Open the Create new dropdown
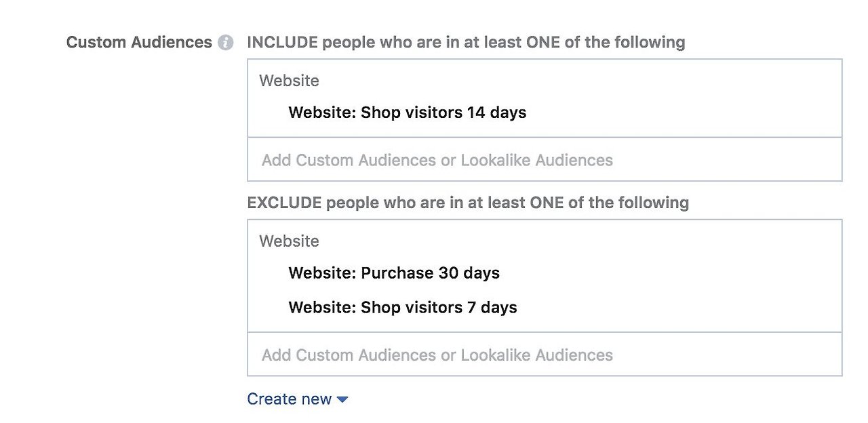Screen dimensions: 868x423 pyautogui.click(x=298, y=399)
